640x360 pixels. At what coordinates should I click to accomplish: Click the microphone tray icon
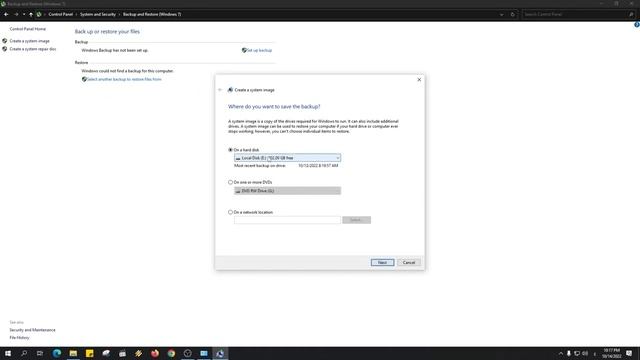point(569,353)
